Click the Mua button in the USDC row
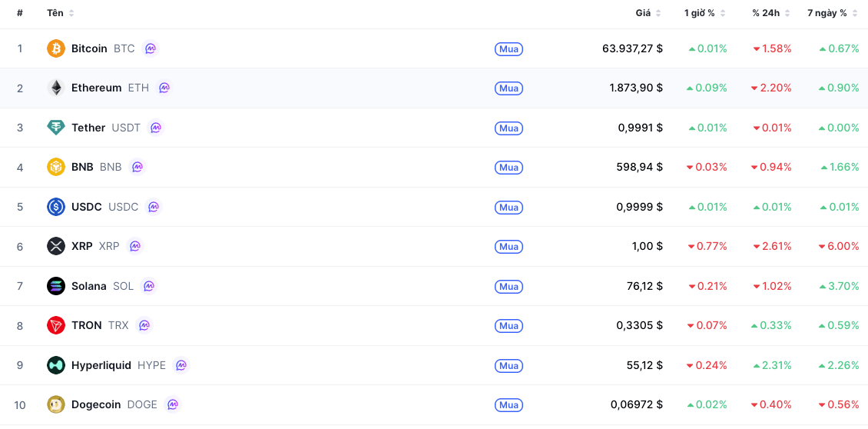The image size is (868, 429). click(x=509, y=207)
